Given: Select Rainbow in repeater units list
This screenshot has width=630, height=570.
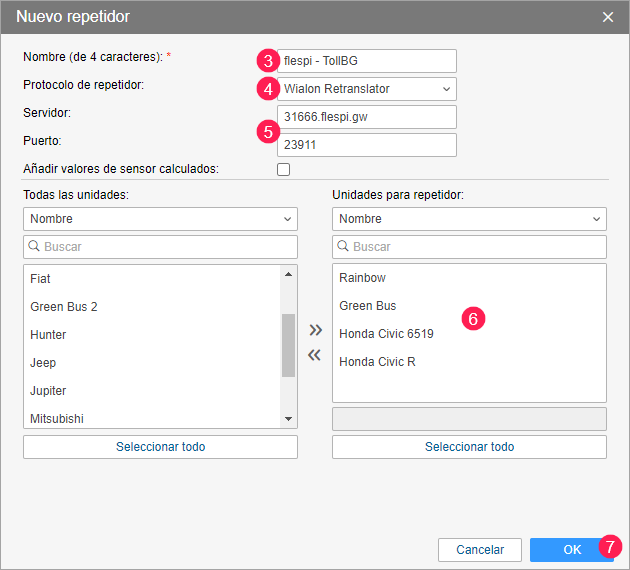Looking at the screenshot, I should 362,277.
